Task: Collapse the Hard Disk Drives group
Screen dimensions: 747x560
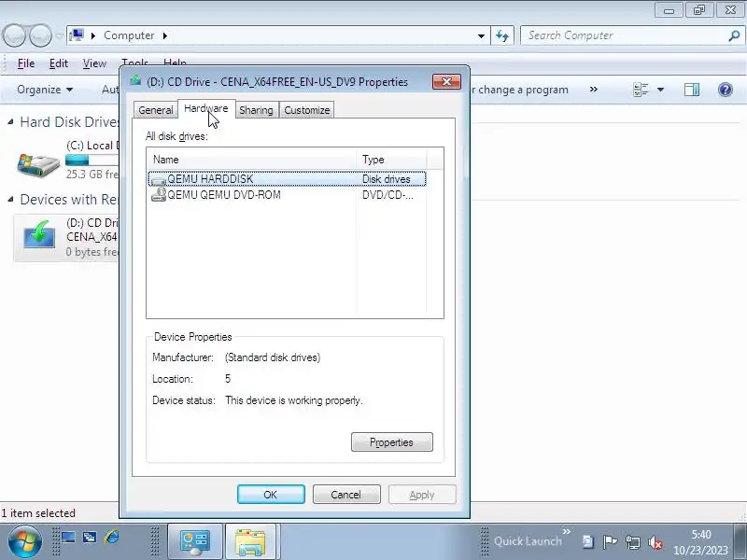Action: pyautogui.click(x=11, y=122)
